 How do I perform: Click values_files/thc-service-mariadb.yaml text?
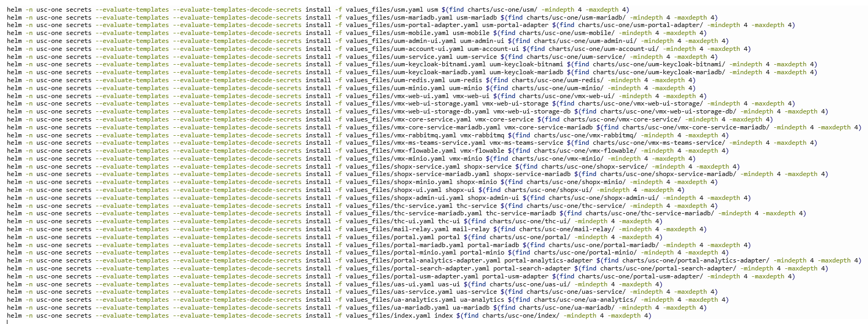[414, 213]
